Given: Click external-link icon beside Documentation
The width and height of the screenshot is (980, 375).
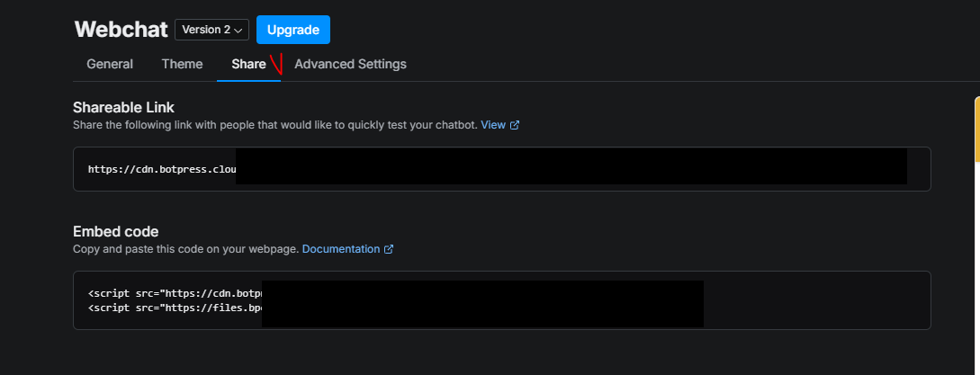Looking at the screenshot, I should point(389,249).
